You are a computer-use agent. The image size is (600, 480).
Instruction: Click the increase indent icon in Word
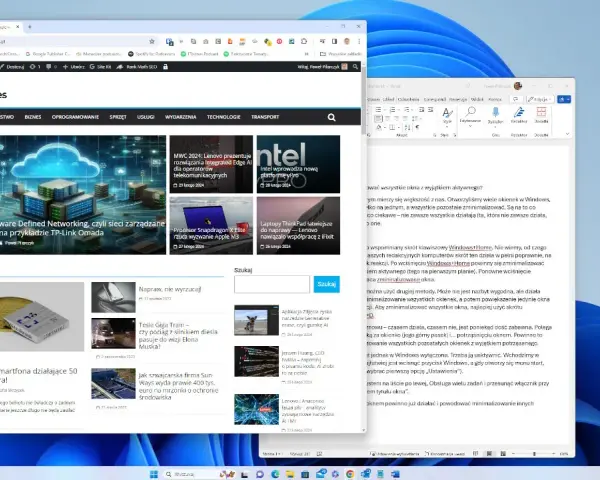point(430,110)
